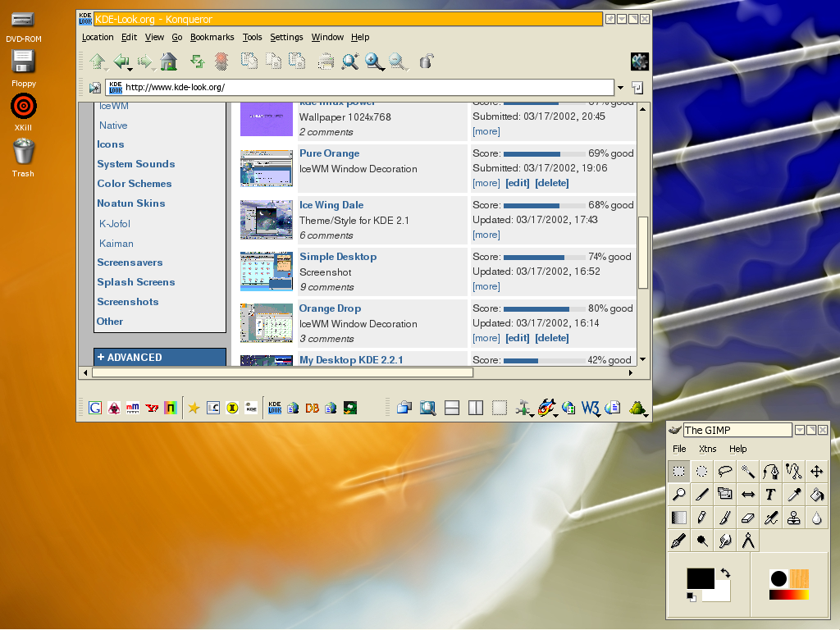Select the Pencil tool in GIMP
Viewport: 840px width, 630px height.
[x=702, y=518]
